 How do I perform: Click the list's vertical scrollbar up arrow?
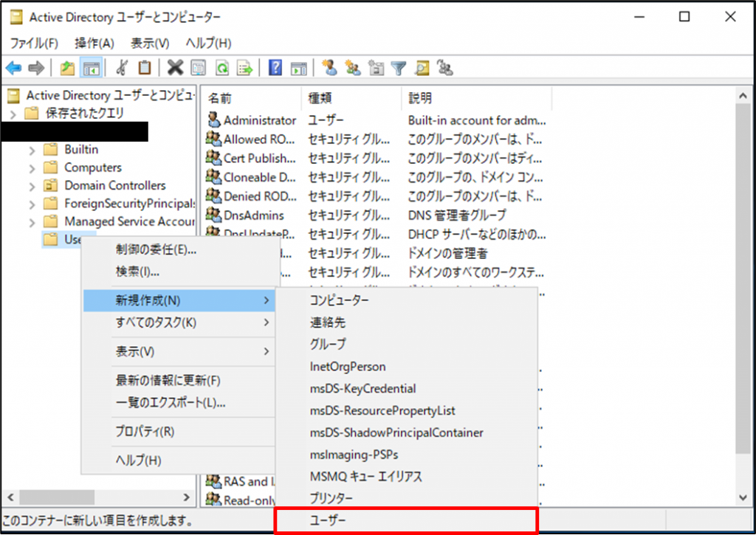click(x=743, y=95)
